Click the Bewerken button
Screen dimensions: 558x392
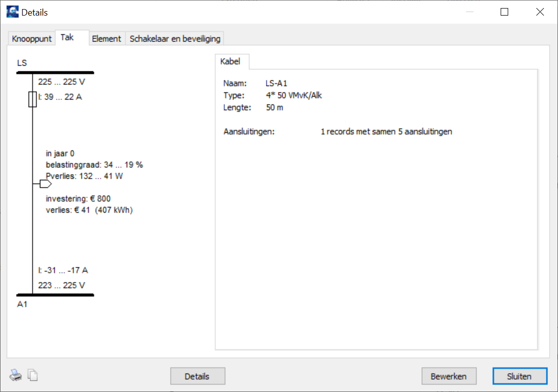pos(448,376)
